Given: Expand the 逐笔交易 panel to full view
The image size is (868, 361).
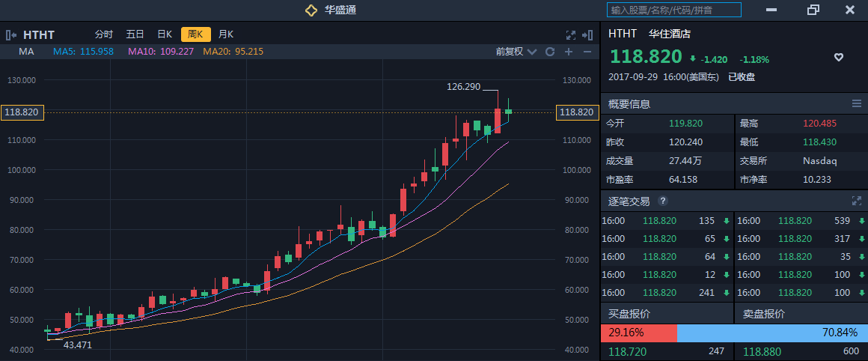Looking at the screenshot, I should pyautogui.click(x=856, y=201).
